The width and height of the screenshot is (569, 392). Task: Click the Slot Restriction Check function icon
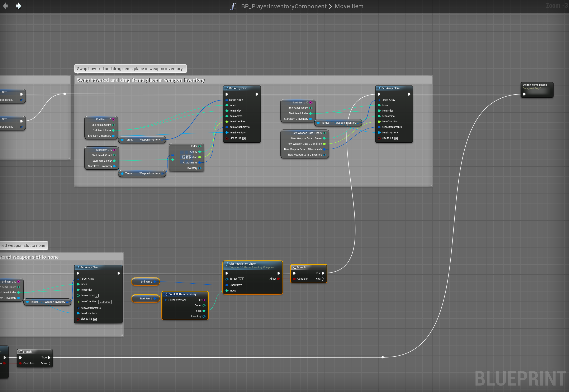pos(227,264)
